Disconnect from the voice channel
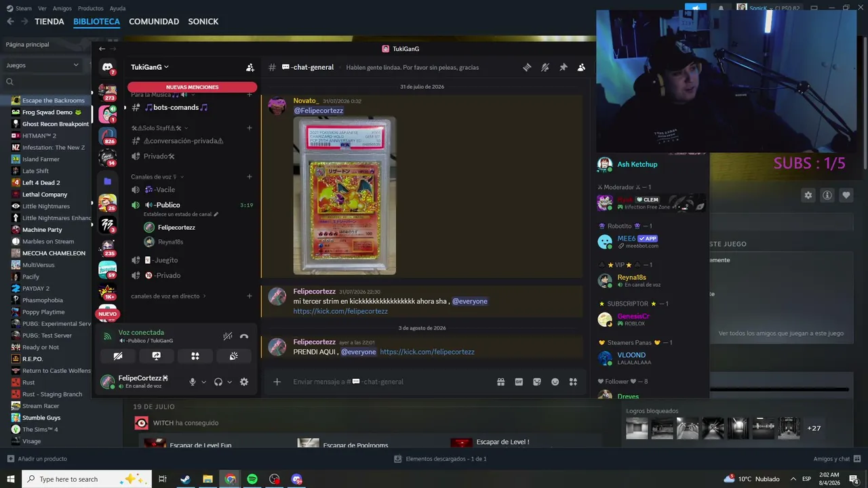Viewport: 868px width, 488px height. 244,336
